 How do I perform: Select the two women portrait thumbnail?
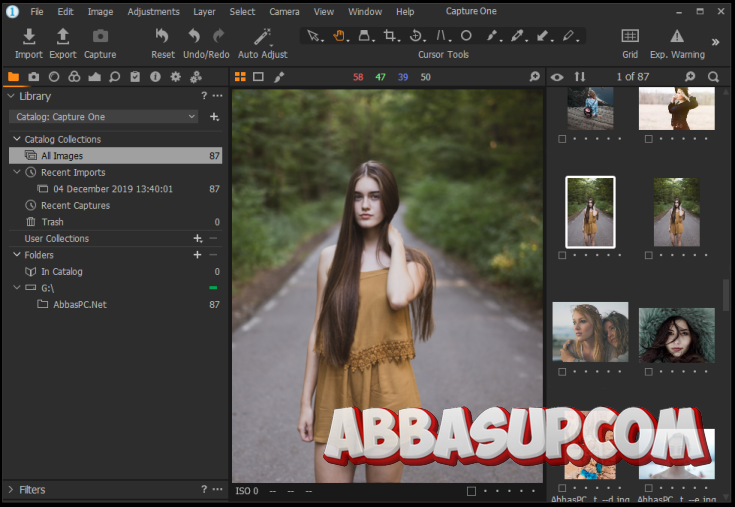click(x=590, y=332)
